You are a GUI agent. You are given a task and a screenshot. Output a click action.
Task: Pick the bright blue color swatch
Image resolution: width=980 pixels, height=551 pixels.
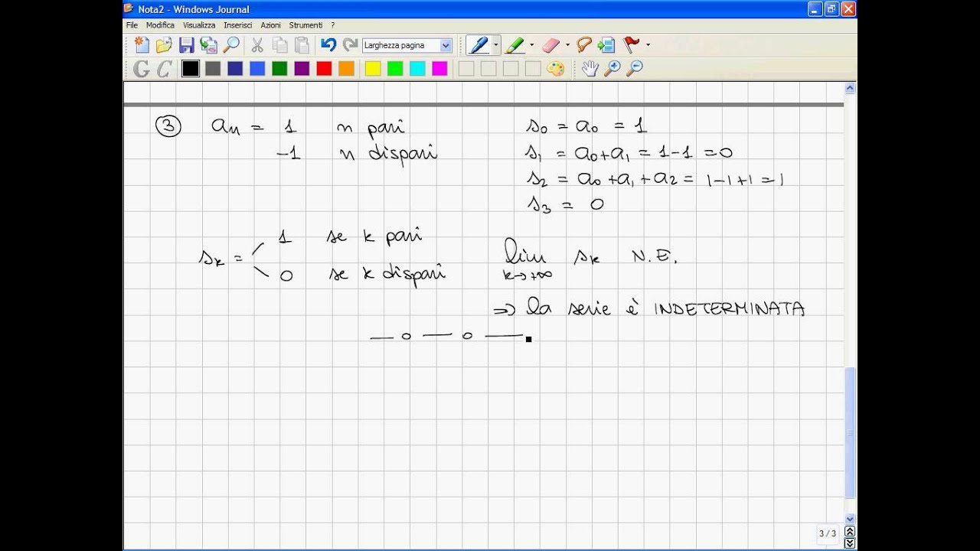(257, 69)
